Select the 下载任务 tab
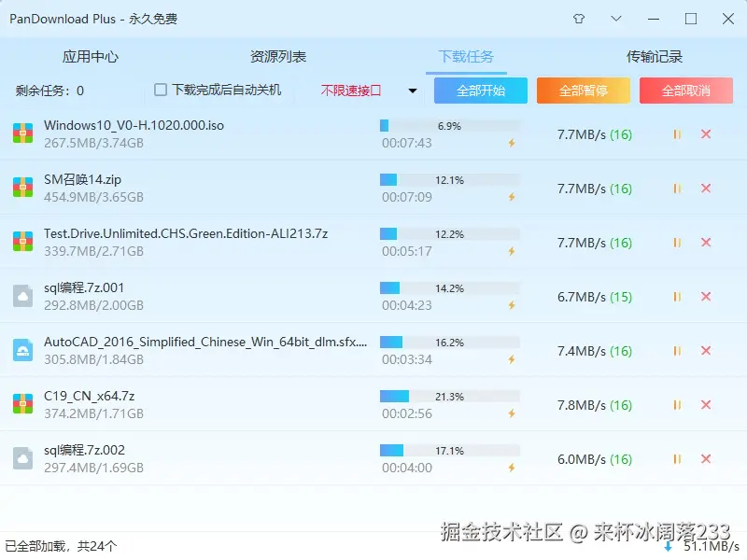Screen dimensions: 747x560 [x=466, y=57]
